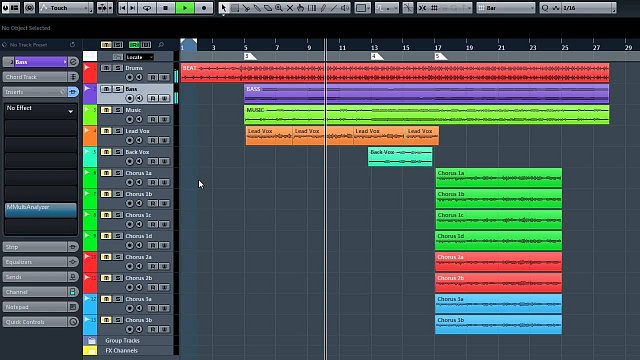Select the Draw pencil tool
The height and width of the screenshot is (360, 640).
coord(323,8)
